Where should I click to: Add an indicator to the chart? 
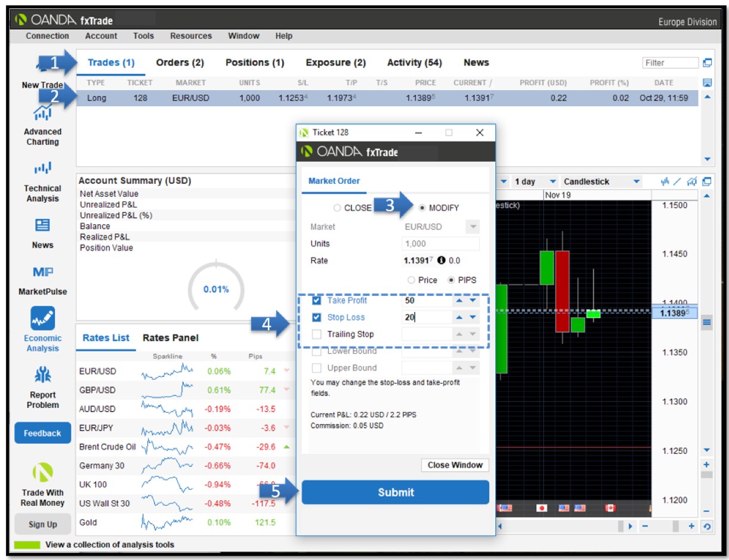666,181
